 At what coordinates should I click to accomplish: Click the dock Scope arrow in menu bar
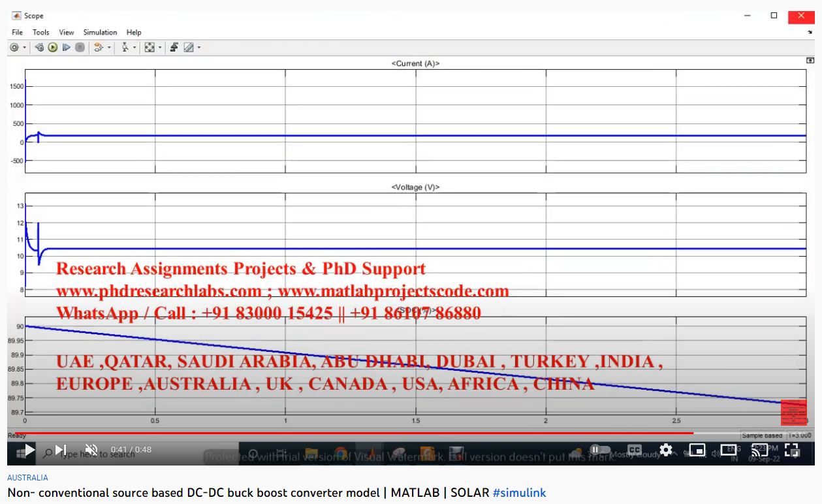tap(810, 32)
